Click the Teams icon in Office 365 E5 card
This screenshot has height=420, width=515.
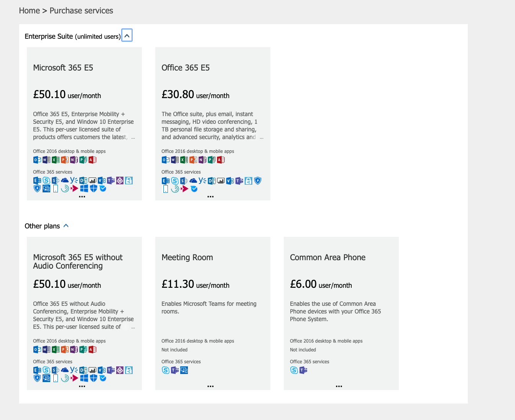point(239,180)
